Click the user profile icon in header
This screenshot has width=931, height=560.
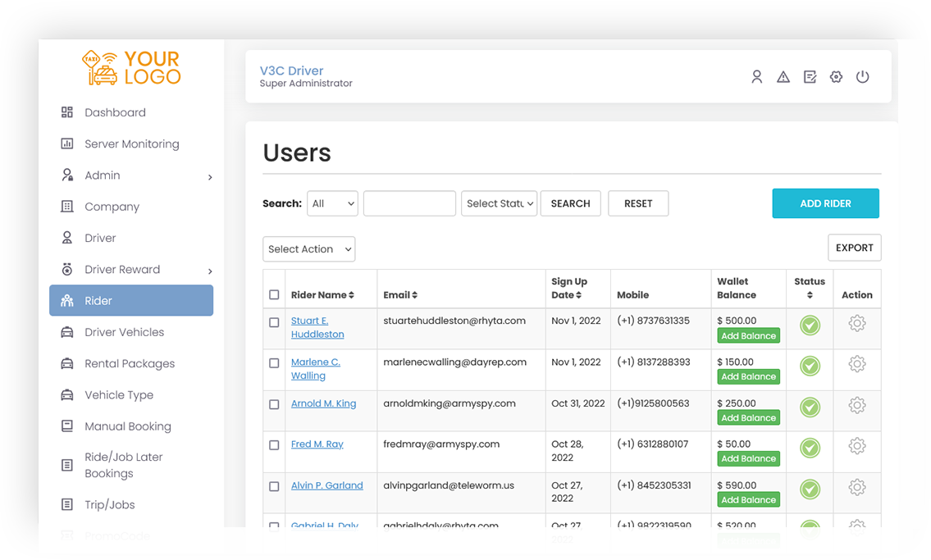click(x=757, y=77)
